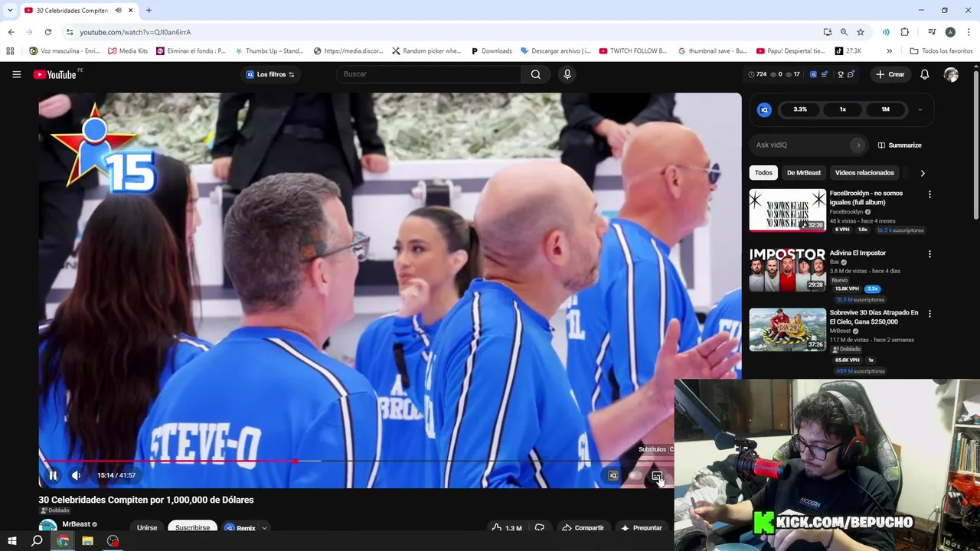Select the 1x stat pill

pyautogui.click(x=843, y=109)
